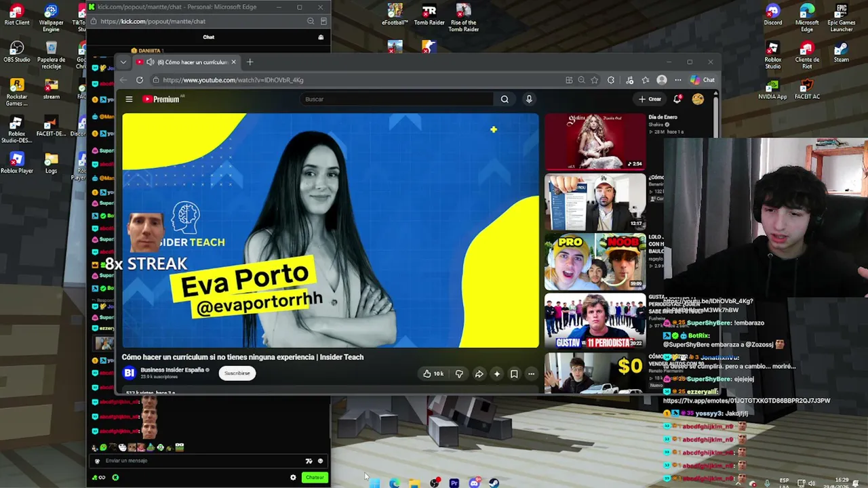Mute the YouTube tab via speaker icon
Screen dimensions: 868x488
click(150, 62)
